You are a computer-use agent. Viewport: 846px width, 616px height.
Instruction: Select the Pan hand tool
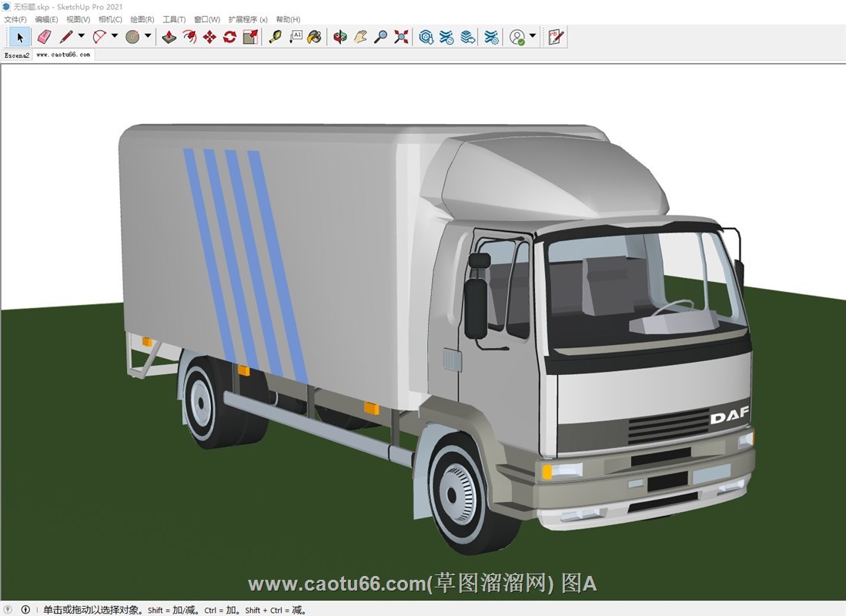(360, 37)
